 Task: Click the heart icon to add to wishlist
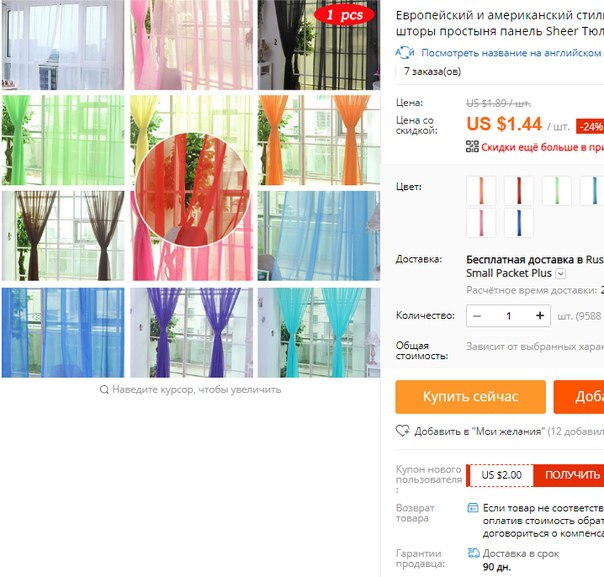(403, 431)
